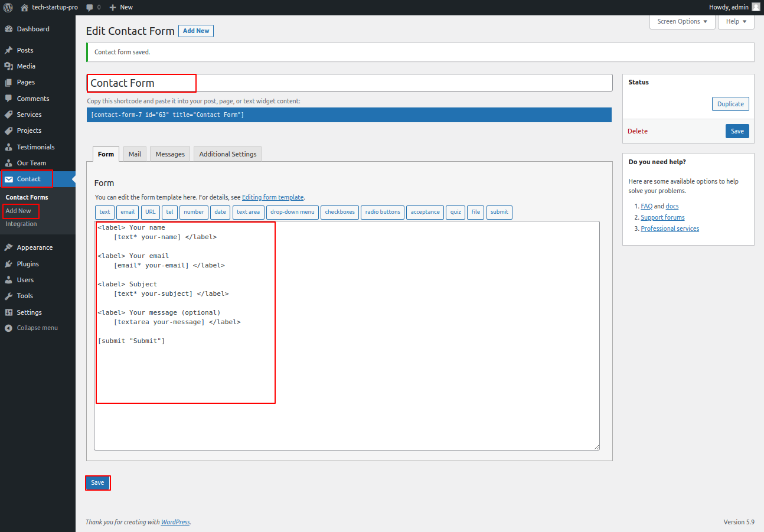Expand the Help dropdown
The image size is (764, 532).
736,21
